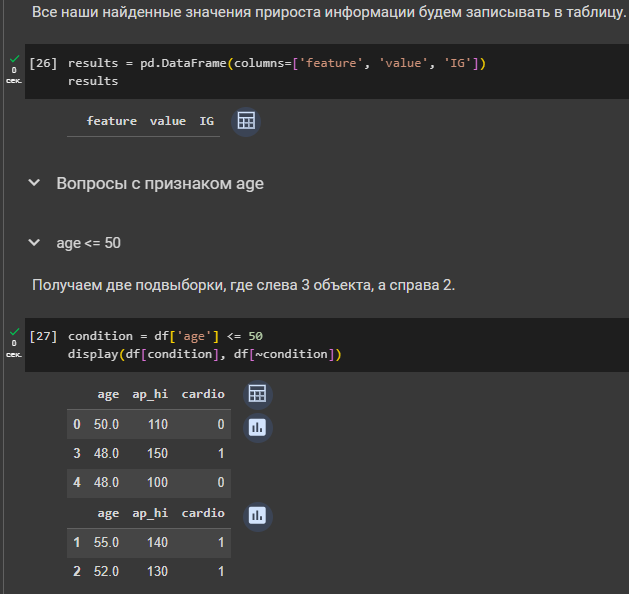The height and width of the screenshot is (594, 629).
Task: Click row index 4 of the first table
Action: (x=77, y=482)
